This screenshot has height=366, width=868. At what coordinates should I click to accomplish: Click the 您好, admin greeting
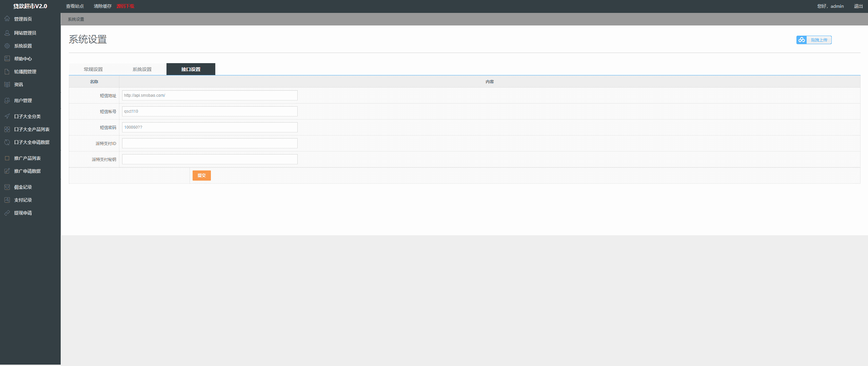[830, 6]
